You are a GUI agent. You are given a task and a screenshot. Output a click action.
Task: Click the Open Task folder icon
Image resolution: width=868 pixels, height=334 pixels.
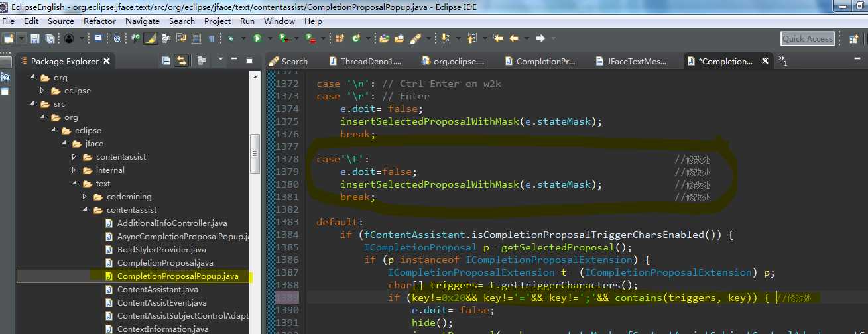tap(400, 38)
